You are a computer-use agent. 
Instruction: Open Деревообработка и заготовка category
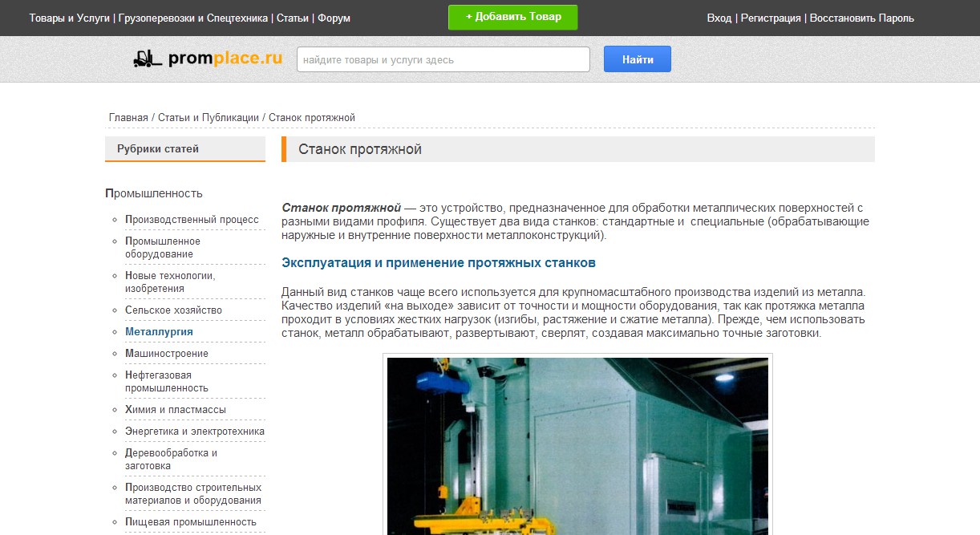[x=172, y=460]
